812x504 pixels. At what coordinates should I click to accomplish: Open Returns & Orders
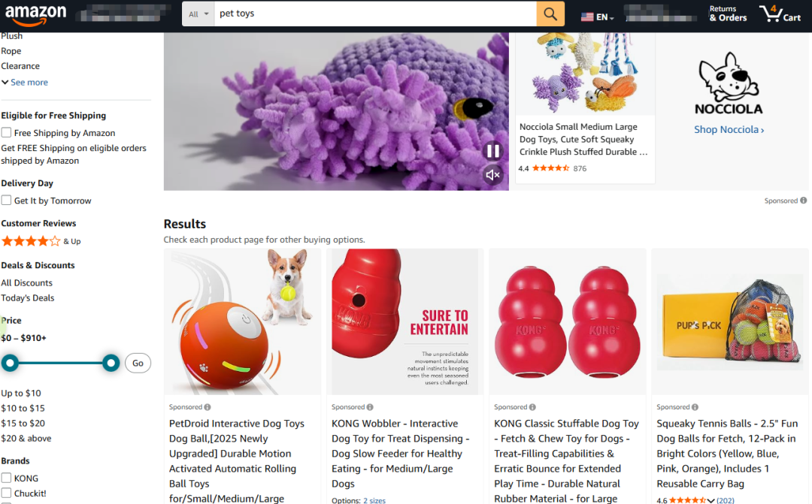tap(728, 14)
